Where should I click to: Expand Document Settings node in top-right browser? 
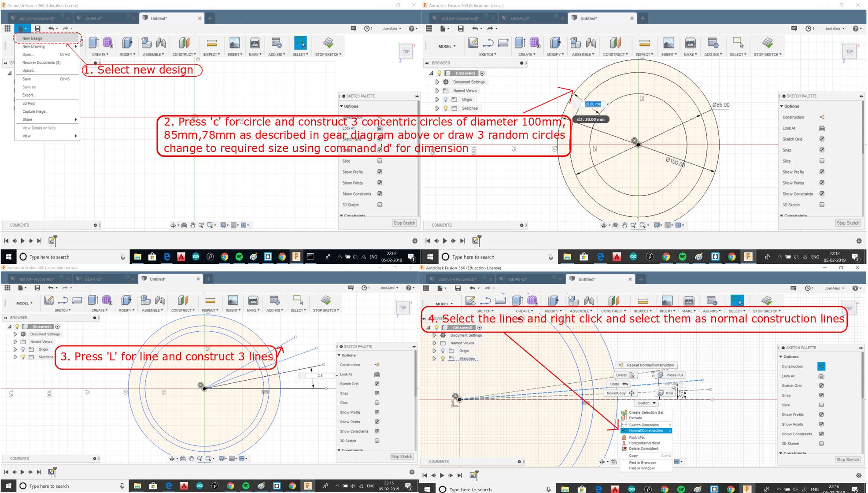[437, 82]
